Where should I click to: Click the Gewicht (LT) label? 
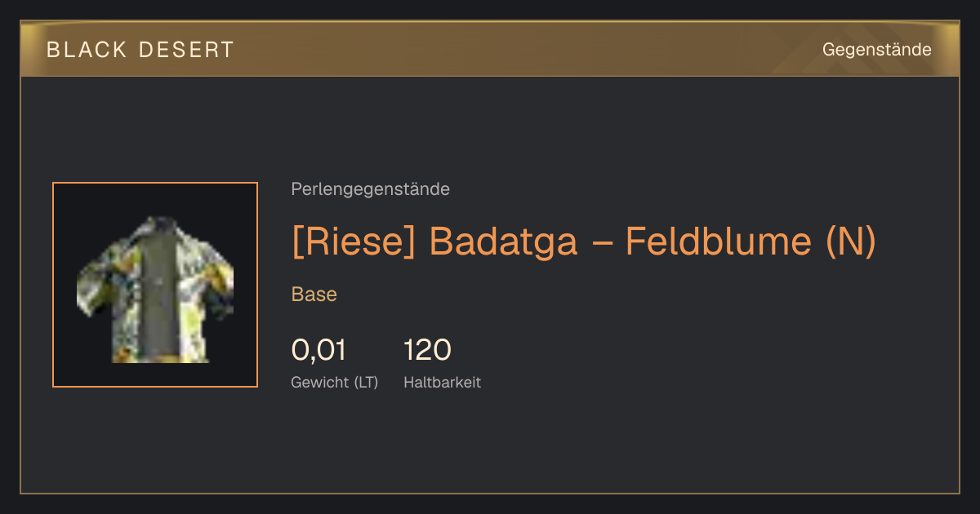(335, 382)
